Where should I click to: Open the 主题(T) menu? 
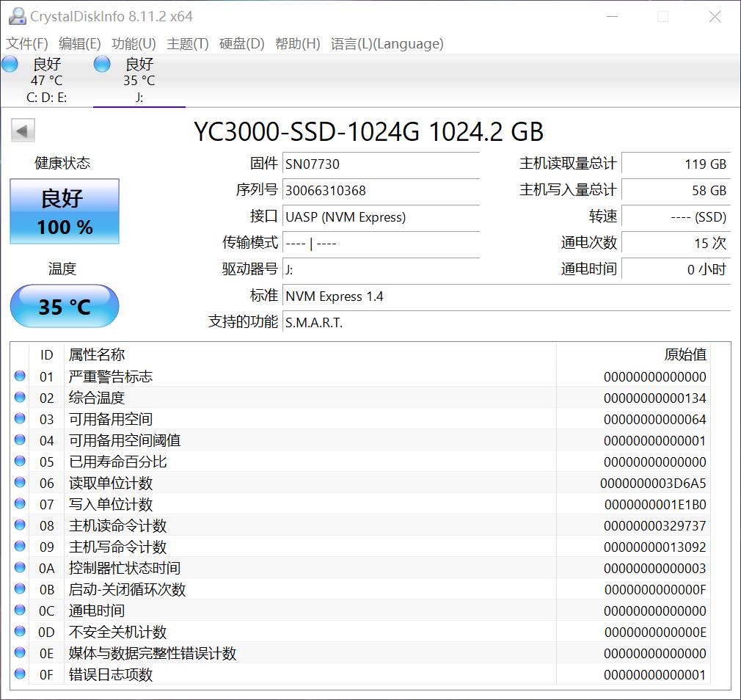click(187, 44)
